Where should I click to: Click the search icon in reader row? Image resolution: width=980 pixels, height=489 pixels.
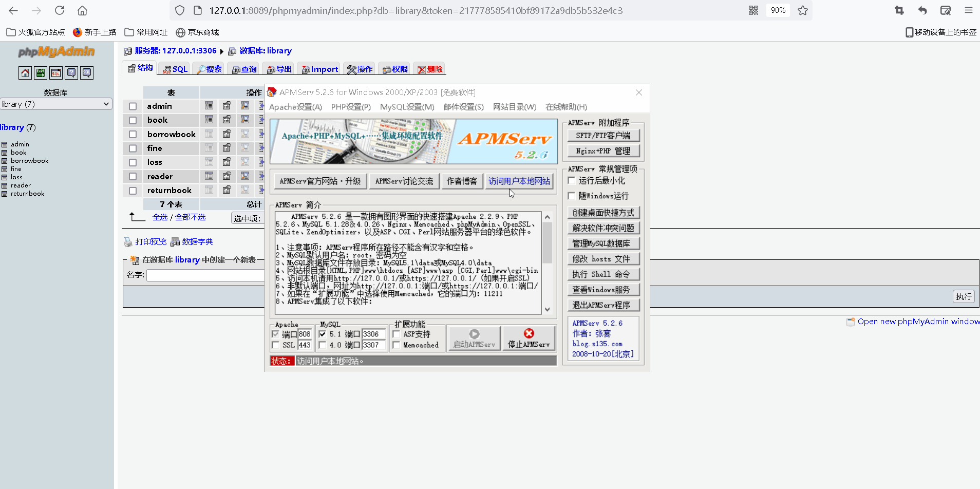click(x=245, y=176)
